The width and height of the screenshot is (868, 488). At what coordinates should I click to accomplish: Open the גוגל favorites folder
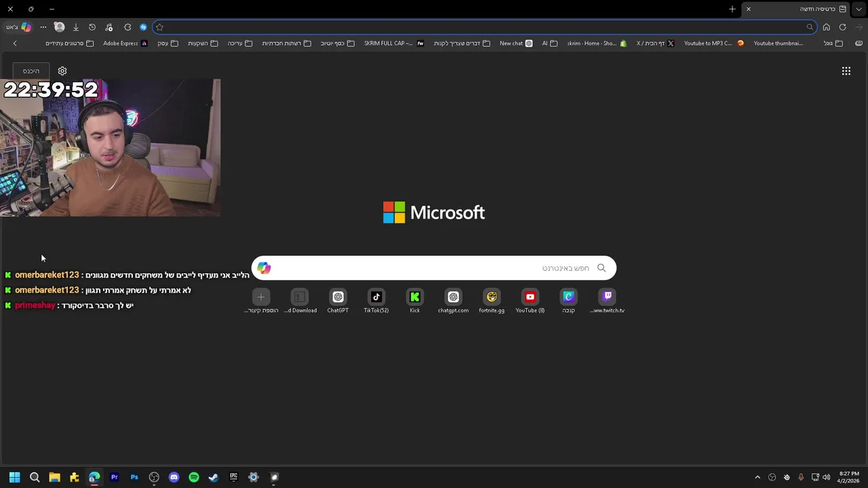833,43
